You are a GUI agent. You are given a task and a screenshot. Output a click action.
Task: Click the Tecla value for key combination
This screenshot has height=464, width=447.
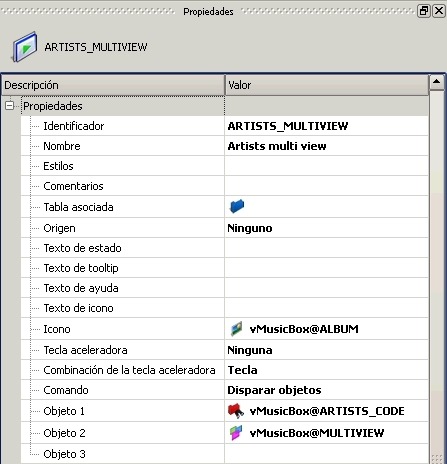pyautogui.click(x=242, y=370)
